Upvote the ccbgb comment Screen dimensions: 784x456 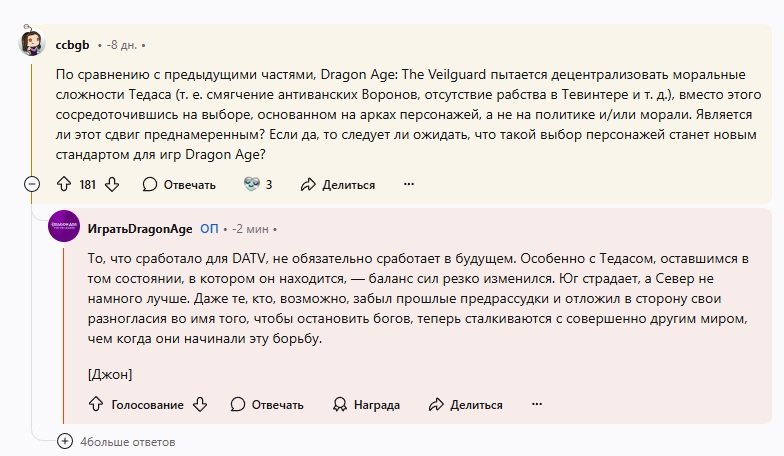click(x=64, y=184)
